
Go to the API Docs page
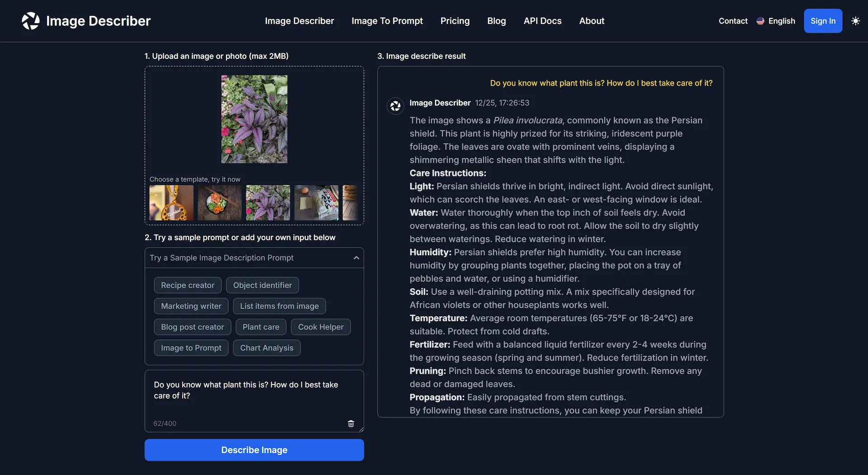[x=542, y=21]
